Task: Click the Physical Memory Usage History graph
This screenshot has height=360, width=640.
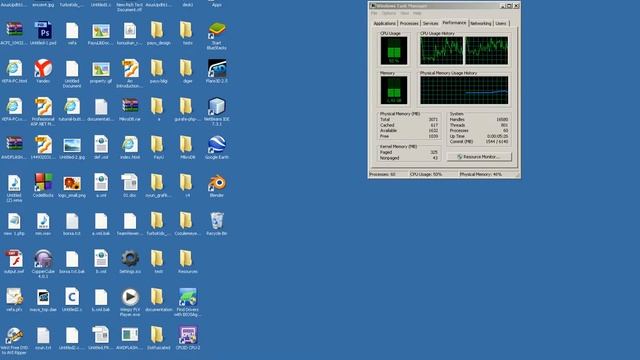Action: click(464, 90)
